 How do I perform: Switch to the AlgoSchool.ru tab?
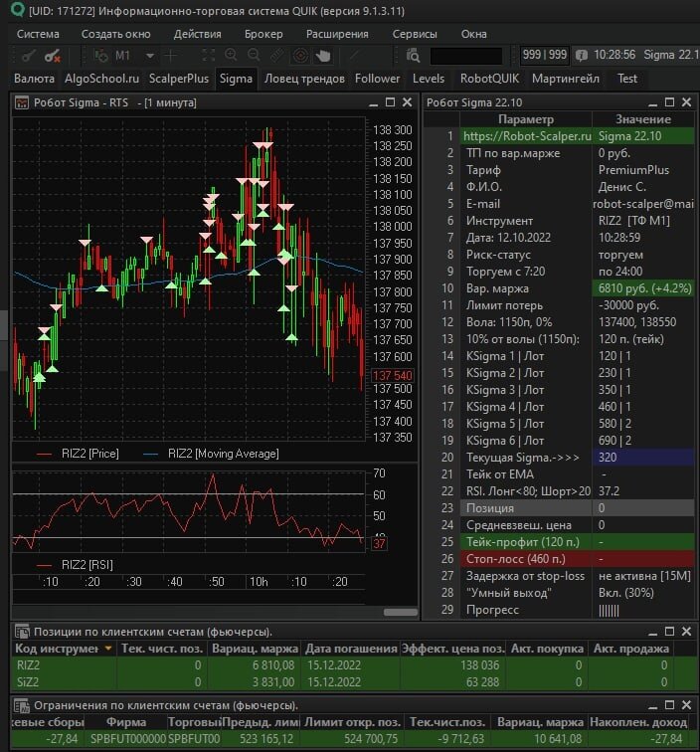[x=101, y=79]
